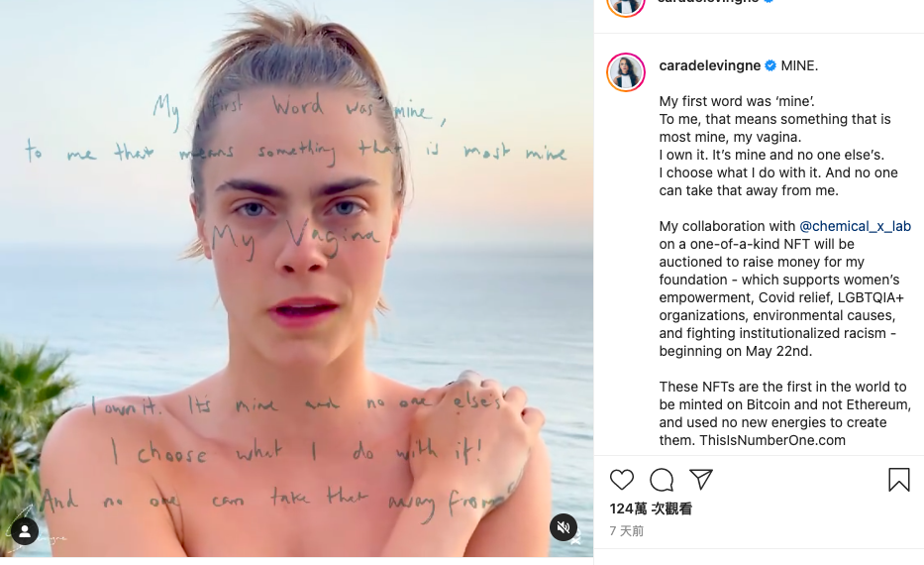Open comments via the speech bubble icon
This screenshot has height=565, width=924.
click(662, 480)
